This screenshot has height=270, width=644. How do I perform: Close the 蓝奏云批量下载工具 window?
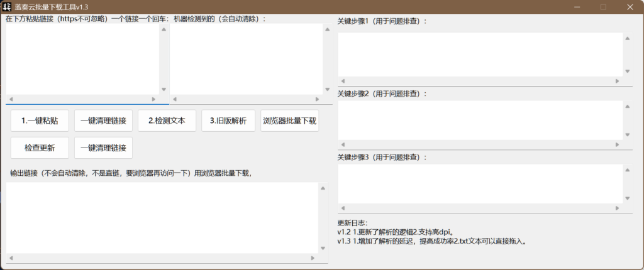630,6
